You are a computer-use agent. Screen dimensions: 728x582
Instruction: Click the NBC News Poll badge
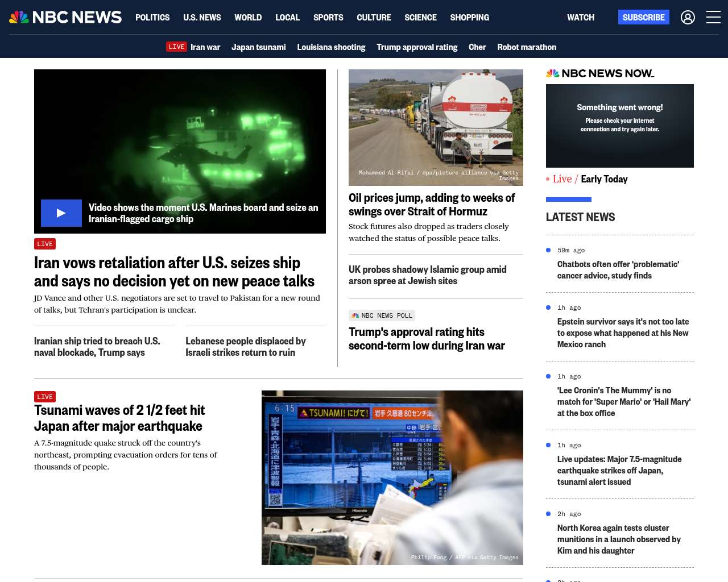click(x=382, y=315)
